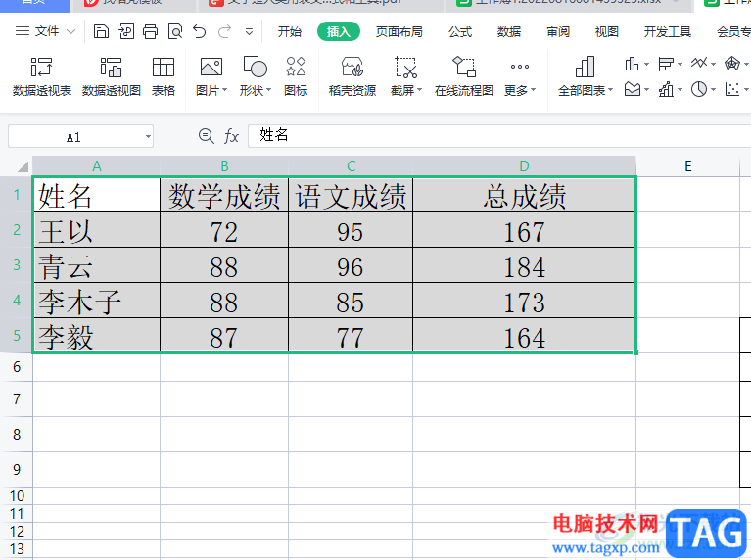Select row 1 header
The height and width of the screenshot is (560, 751).
pyautogui.click(x=17, y=195)
